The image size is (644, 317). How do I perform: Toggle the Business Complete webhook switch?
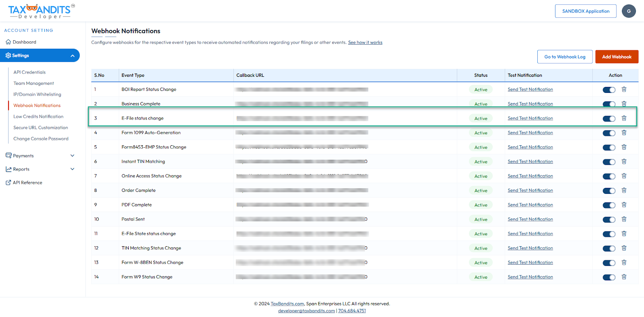(609, 104)
